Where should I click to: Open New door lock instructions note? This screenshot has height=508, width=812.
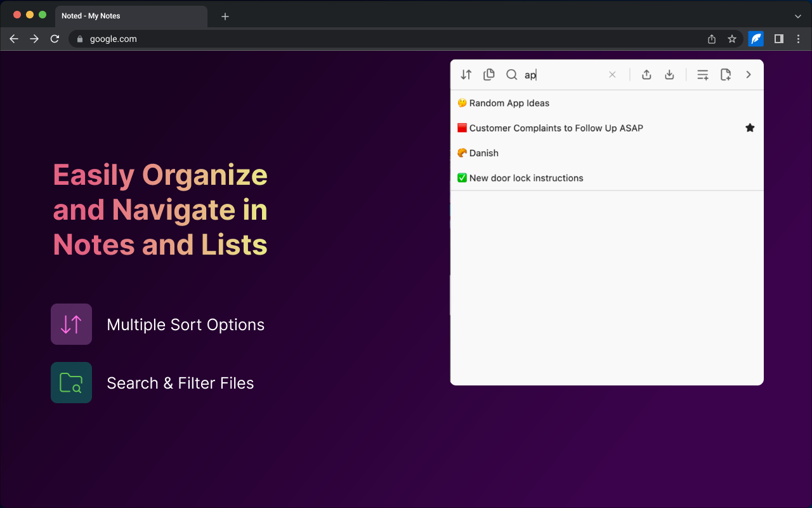[606, 178]
